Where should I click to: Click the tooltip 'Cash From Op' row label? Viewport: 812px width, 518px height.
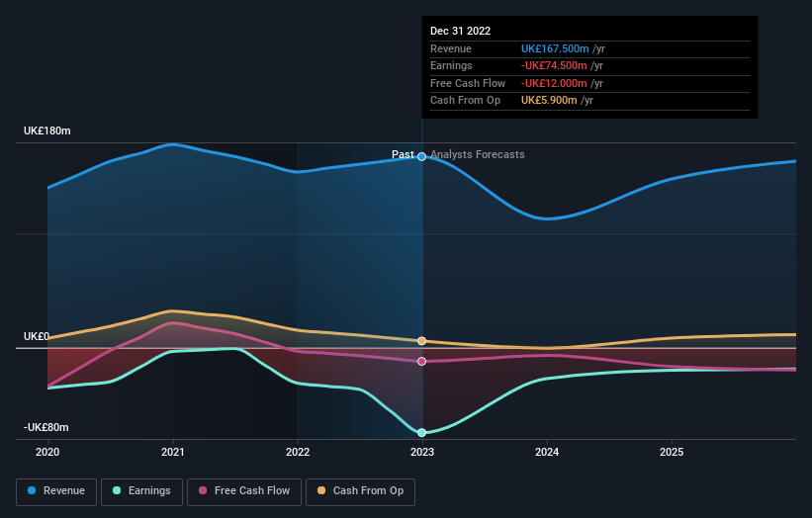(x=465, y=101)
